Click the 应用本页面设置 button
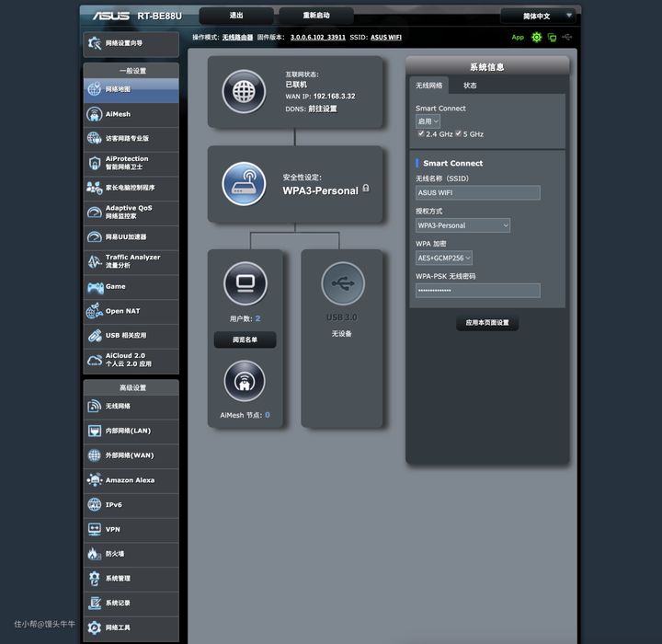Screen dimensions: 662x644 coord(486,323)
